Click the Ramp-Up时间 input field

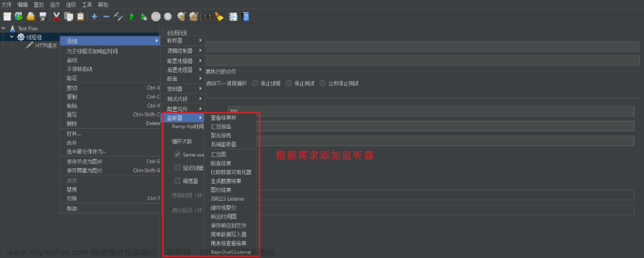point(445,126)
